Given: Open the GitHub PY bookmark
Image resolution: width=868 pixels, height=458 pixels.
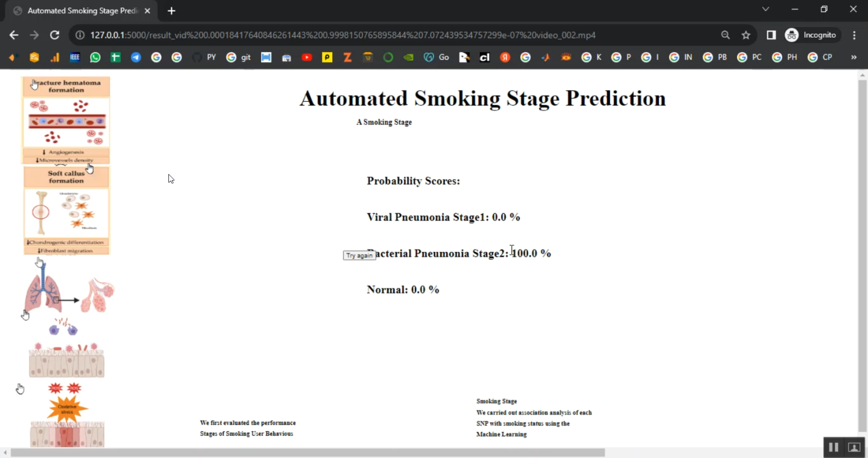Looking at the screenshot, I should pyautogui.click(x=205, y=57).
